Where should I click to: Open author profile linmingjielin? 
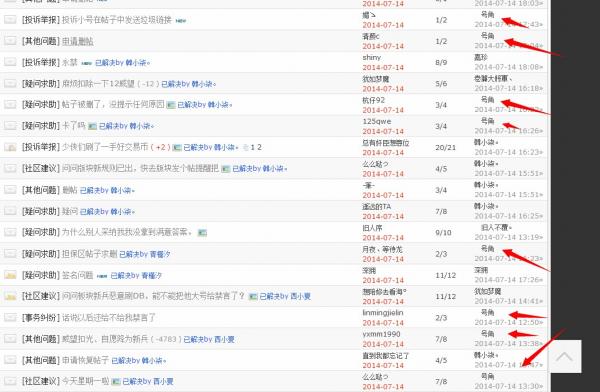coord(383,313)
